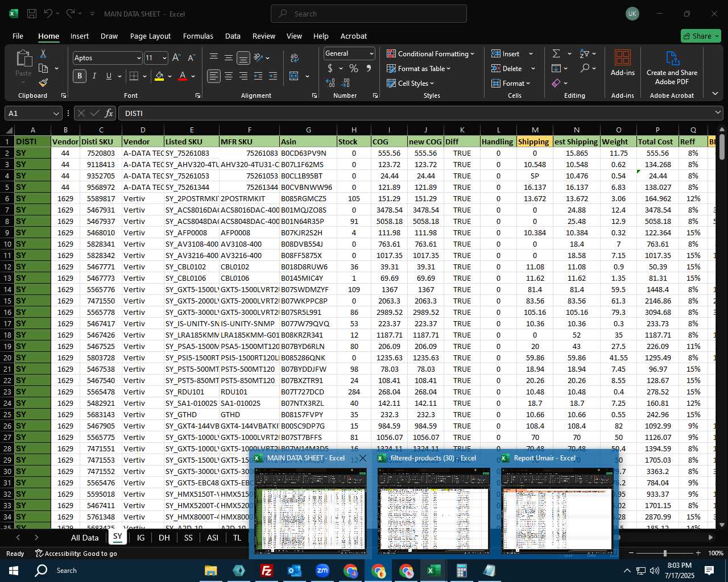Click the Format cells button

[511, 83]
